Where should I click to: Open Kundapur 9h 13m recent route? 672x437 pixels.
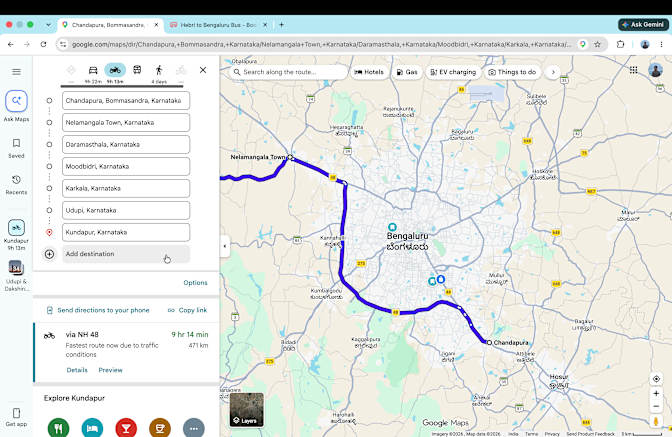(x=16, y=235)
